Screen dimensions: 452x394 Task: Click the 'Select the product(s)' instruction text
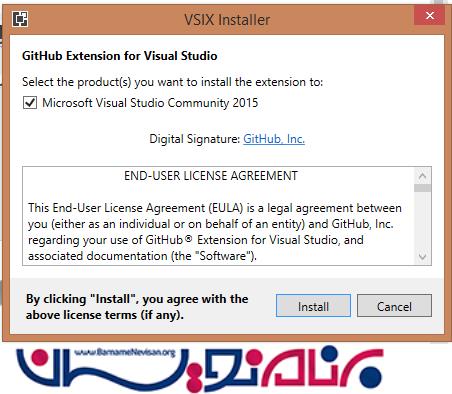[172, 82]
